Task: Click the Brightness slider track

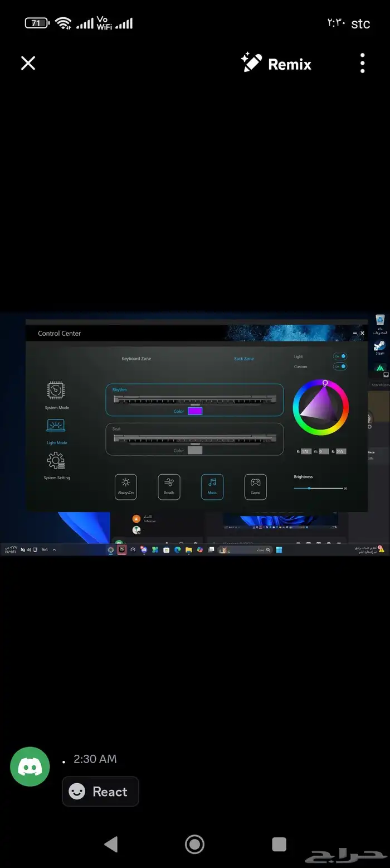Action: [x=318, y=488]
